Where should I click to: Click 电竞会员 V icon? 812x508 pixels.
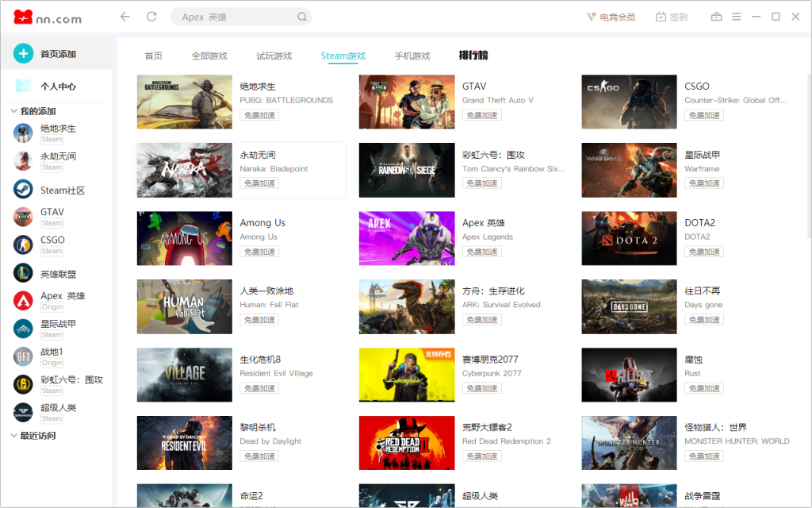[591, 17]
